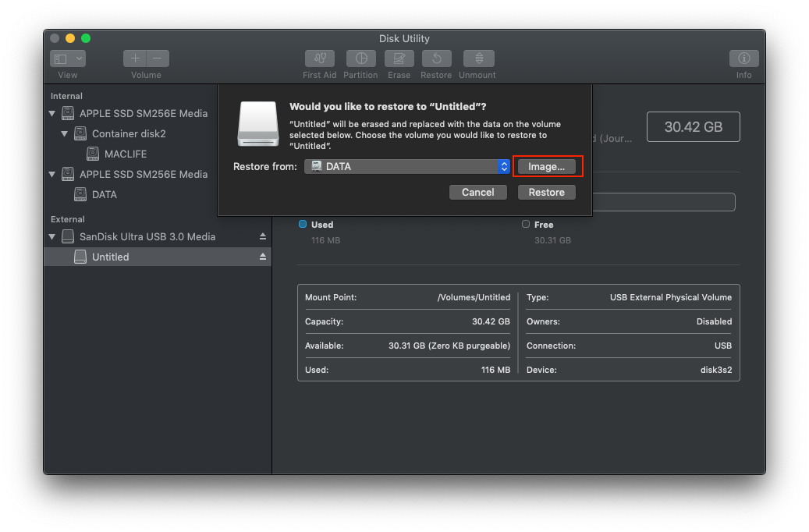This screenshot has width=809, height=532.
Task: Open the Restore from volume dropdown
Action: (x=406, y=166)
